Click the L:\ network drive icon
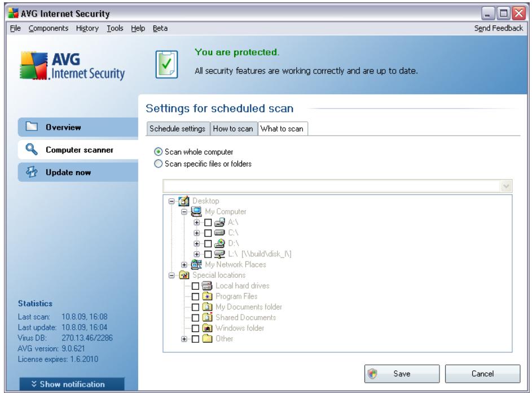This screenshot has width=532, height=393. 219,254
